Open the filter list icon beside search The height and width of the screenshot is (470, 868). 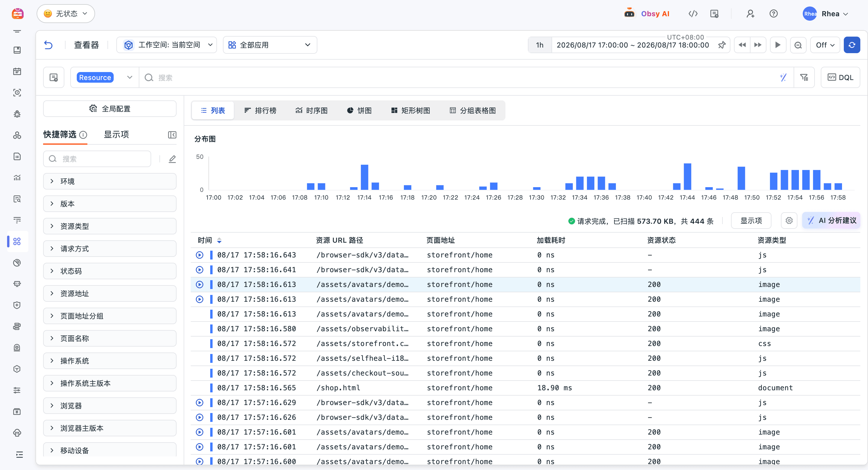804,77
